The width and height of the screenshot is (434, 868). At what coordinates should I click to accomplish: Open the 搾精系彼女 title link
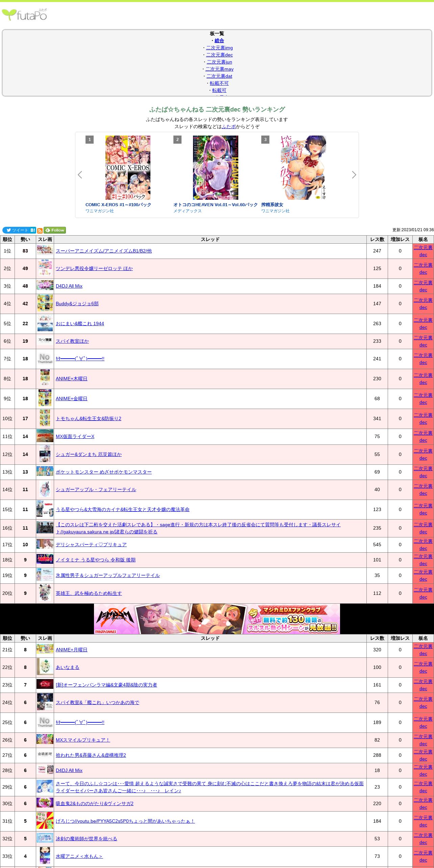pos(272,204)
